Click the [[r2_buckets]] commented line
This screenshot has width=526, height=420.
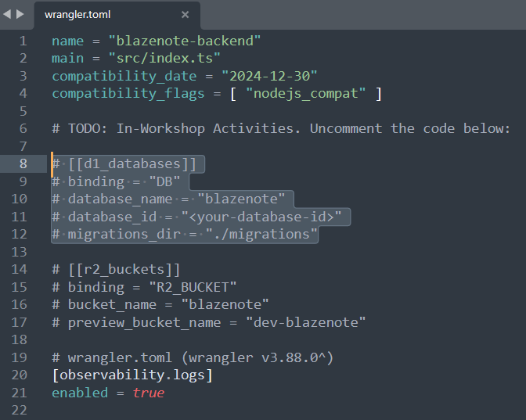pos(116,270)
